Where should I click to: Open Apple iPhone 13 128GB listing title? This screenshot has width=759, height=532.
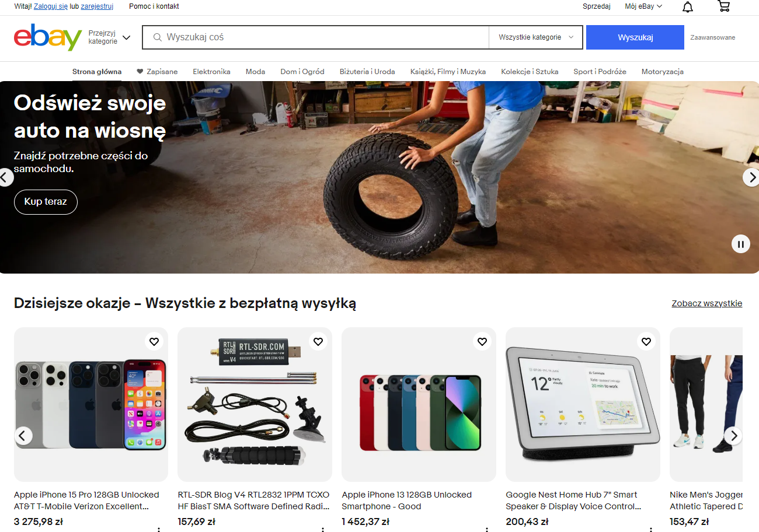pos(407,501)
